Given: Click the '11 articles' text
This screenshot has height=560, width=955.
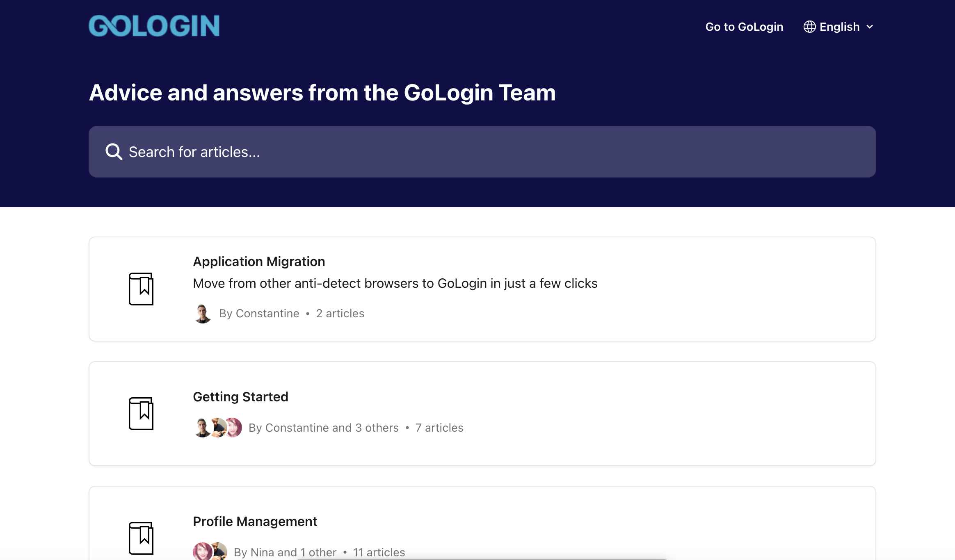Looking at the screenshot, I should tap(379, 552).
